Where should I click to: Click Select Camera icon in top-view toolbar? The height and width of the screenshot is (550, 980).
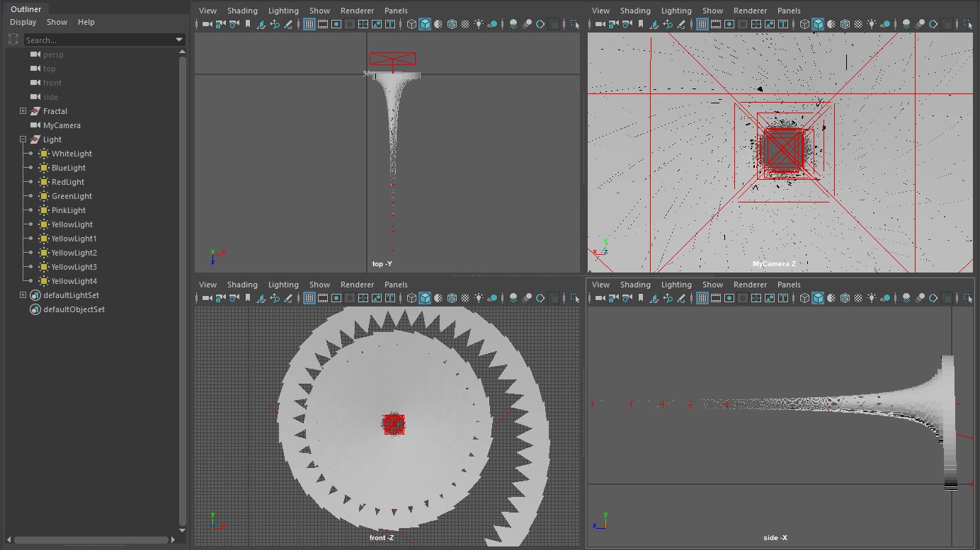pos(207,24)
